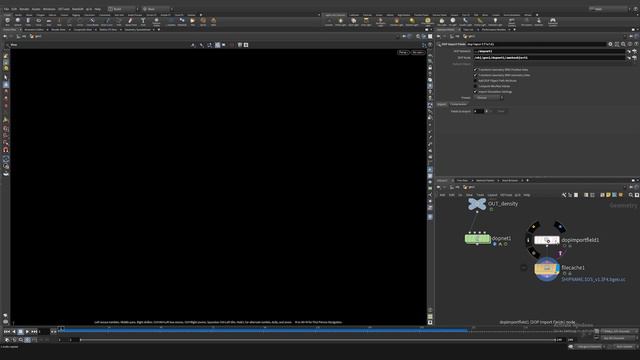Add a Gamepad Camera from the shelf
The height and width of the screenshot is (360, 640).
[553, 22]
